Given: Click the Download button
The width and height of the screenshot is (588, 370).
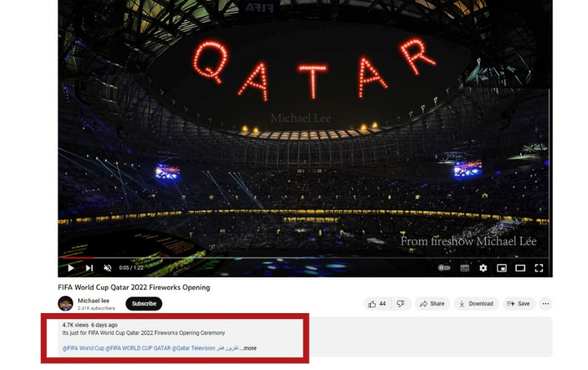Looking at the screenshot, I should [476, 303].
